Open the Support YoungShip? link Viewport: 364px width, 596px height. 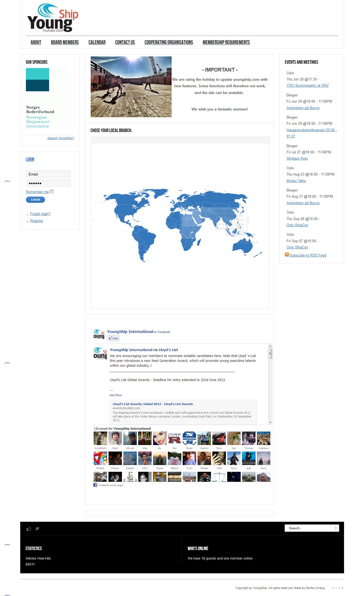pyautogui.click(x=60, y=138)
